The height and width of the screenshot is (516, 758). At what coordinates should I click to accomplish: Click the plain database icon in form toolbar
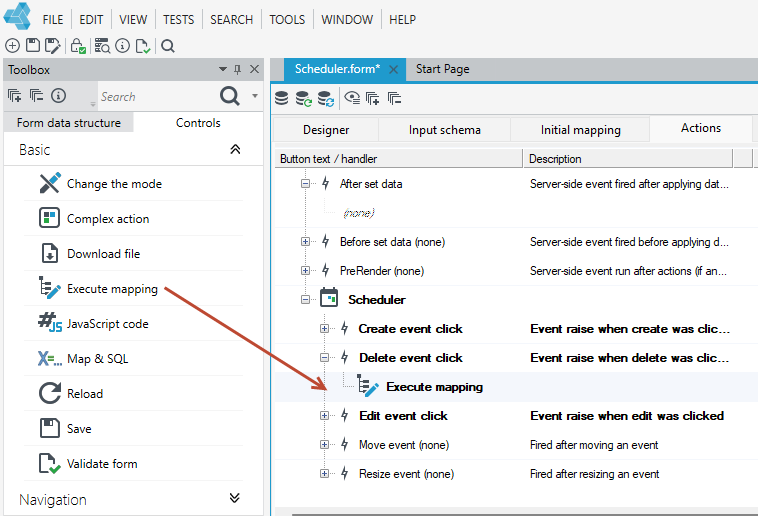click(281, 99)
